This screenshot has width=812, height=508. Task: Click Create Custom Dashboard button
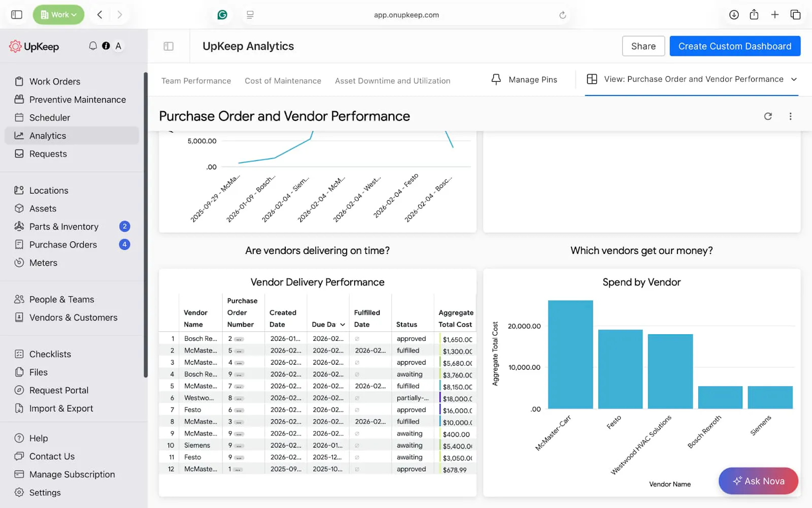pos(734,46)
